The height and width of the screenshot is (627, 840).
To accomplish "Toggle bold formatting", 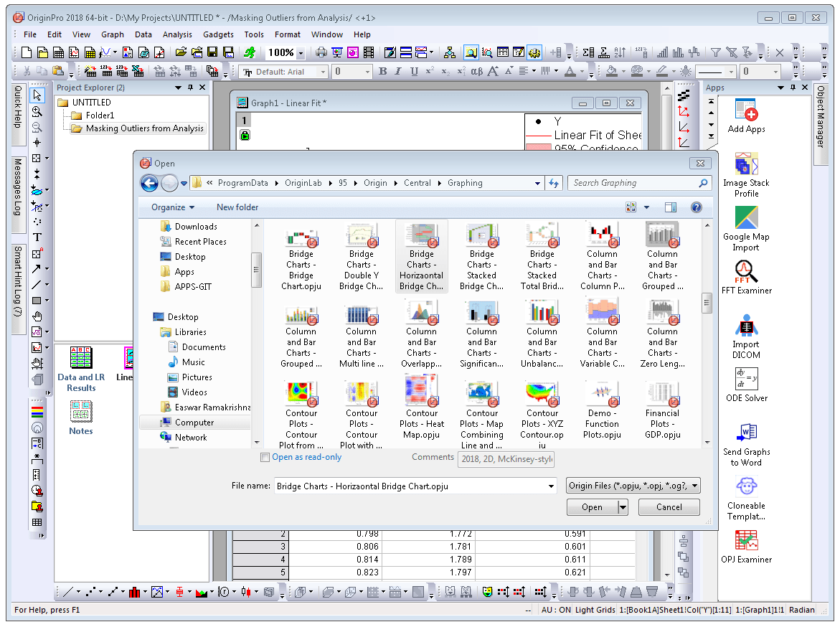I will point(383,71).
